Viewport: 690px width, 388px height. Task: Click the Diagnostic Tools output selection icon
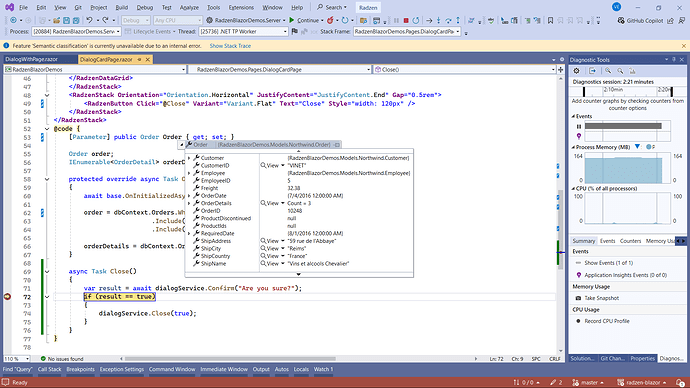592,71
